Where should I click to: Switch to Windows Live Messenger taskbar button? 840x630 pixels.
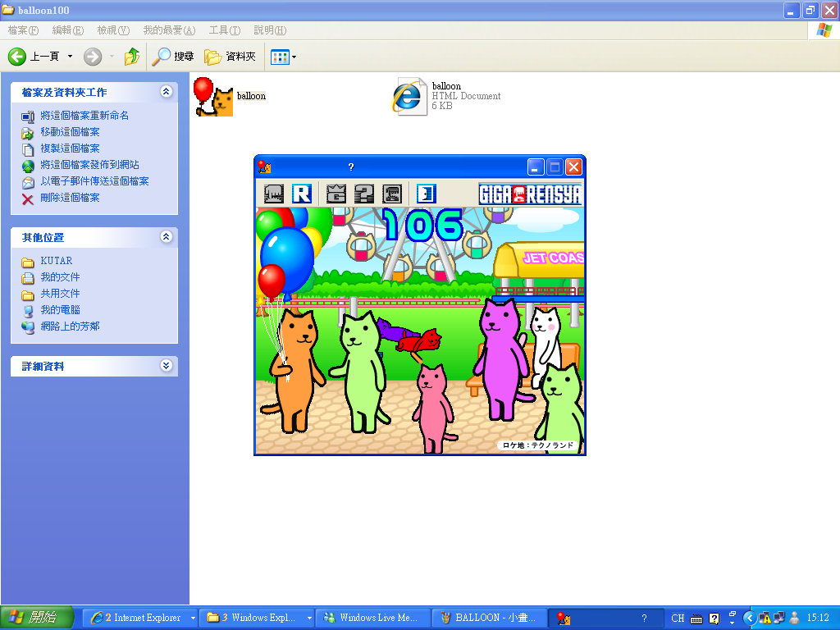pyautogui.click(x=373, y=618)
